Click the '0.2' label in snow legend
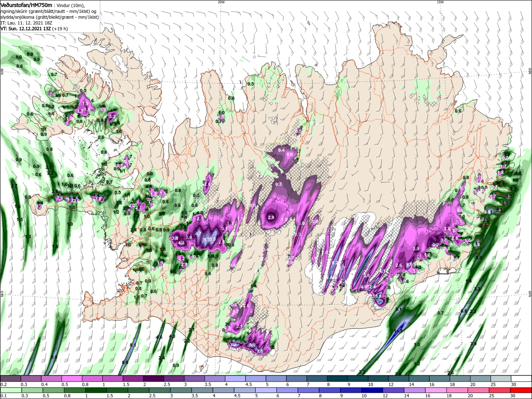 [x=4, y=384]
